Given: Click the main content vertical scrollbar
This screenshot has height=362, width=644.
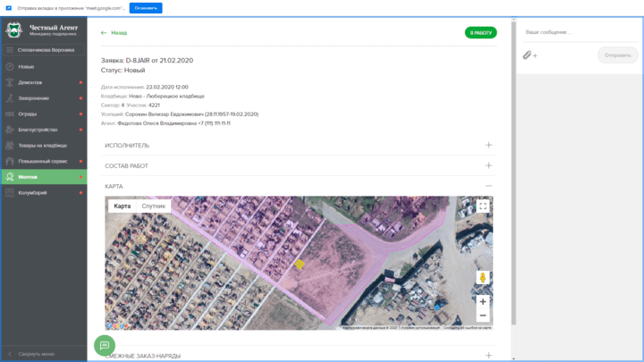Looking at the screenshot, I should 513,173.
